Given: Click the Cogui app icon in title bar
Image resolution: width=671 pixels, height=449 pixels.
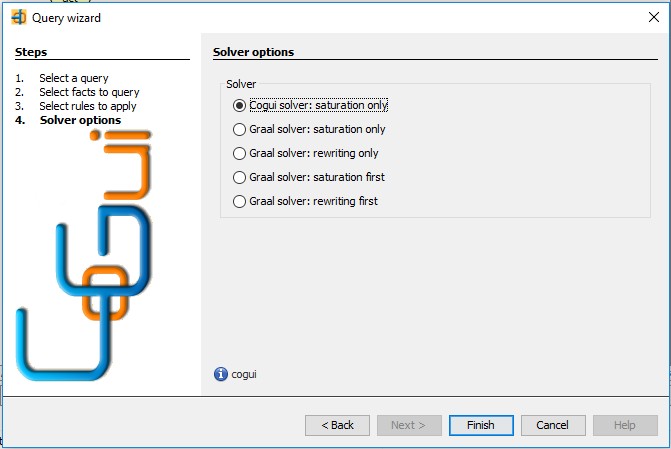Looking at the screenshot, I should pyautogui.click(x=18, y=18).
